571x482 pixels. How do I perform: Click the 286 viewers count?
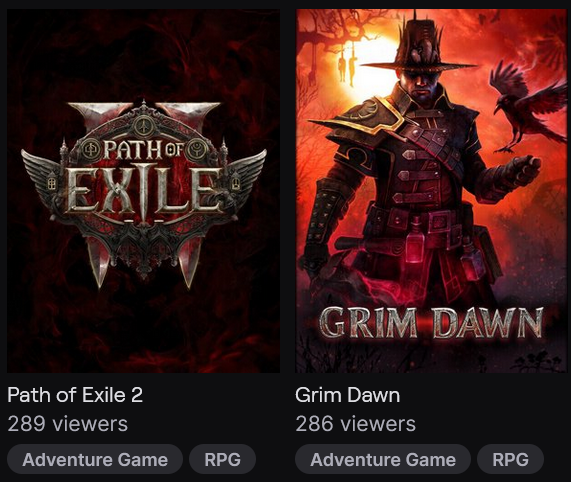(x=355, y=424)
